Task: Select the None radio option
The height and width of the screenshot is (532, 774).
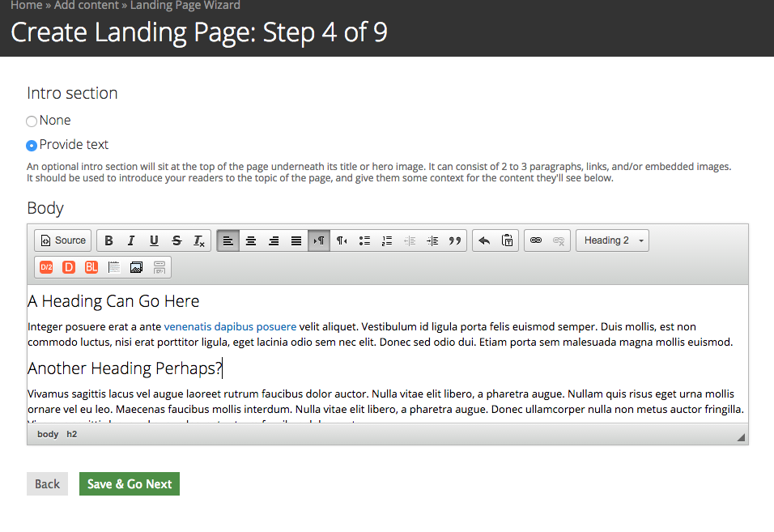Action: [x=32, y=121]
